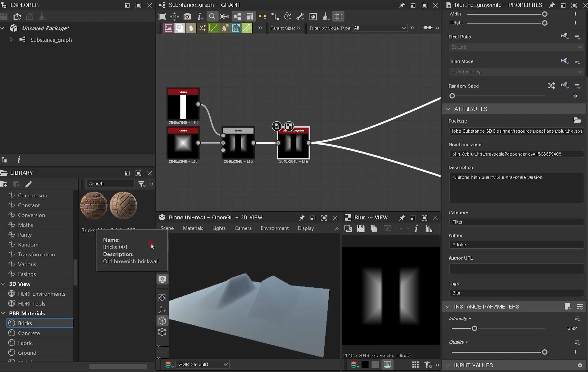Screen dimensions: 588x372
Task: Click the histogram icon in 2D view
Action: tap(429, 229)
